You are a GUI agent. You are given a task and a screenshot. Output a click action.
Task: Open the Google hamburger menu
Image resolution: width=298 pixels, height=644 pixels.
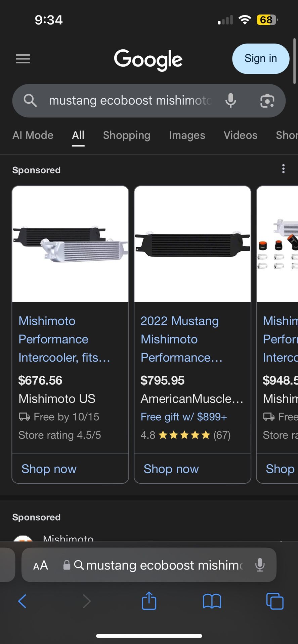23,59
